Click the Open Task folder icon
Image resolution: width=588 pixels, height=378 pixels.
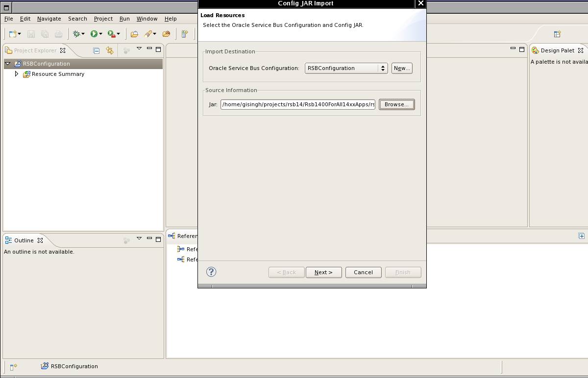[166, 34]
